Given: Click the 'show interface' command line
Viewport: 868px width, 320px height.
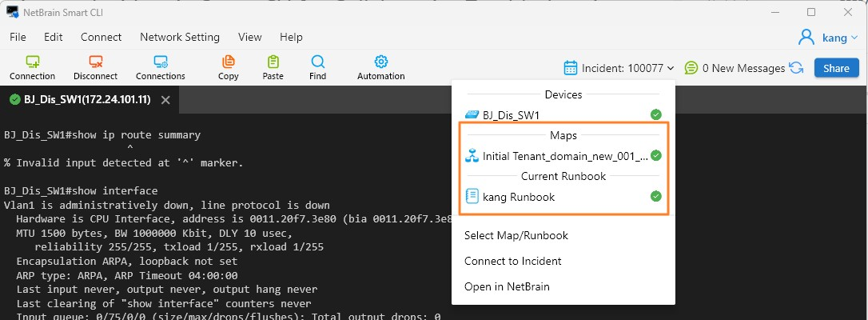Looking at the screenshot, I should pos(81,191).
